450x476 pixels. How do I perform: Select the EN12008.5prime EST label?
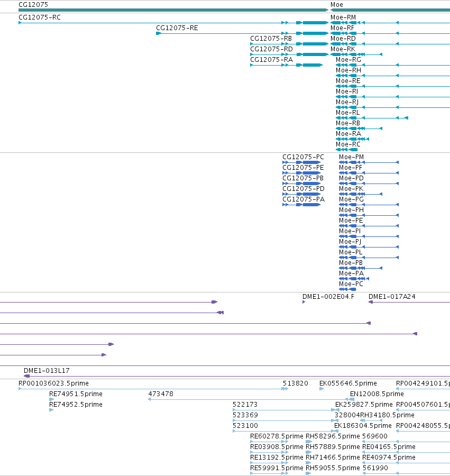377,394
